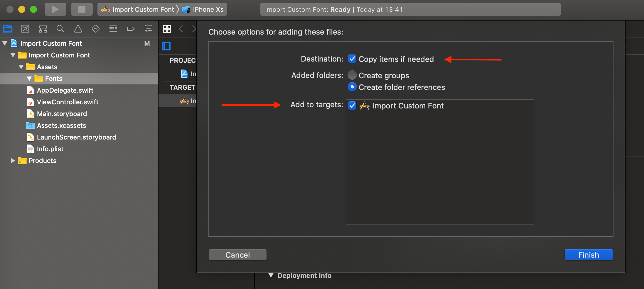Click the Run build button
Image resolution: width=644 pixels, height=289 pixels.
tap(55, 9)
